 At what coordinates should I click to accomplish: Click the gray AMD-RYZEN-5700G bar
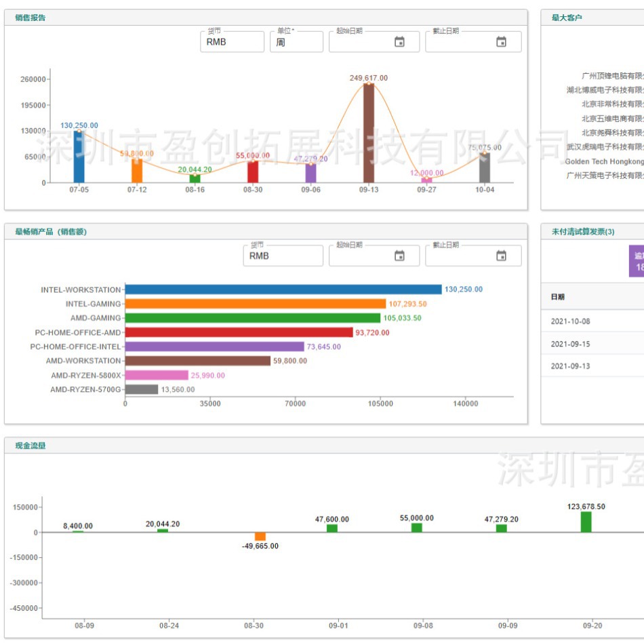(141, 390)
